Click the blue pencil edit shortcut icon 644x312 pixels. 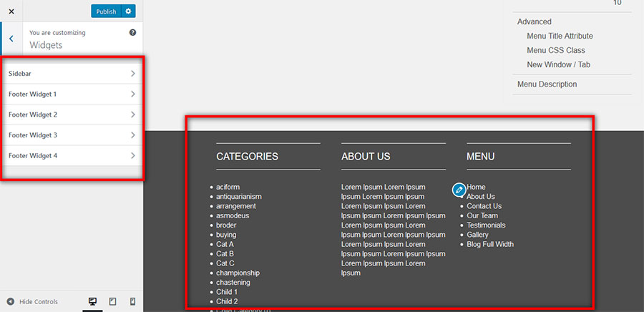pos(459,190)
